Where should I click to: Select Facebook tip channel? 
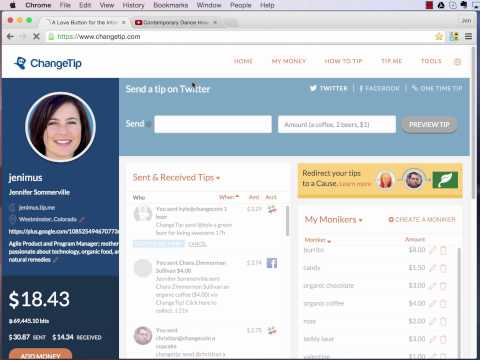(379, 88)
